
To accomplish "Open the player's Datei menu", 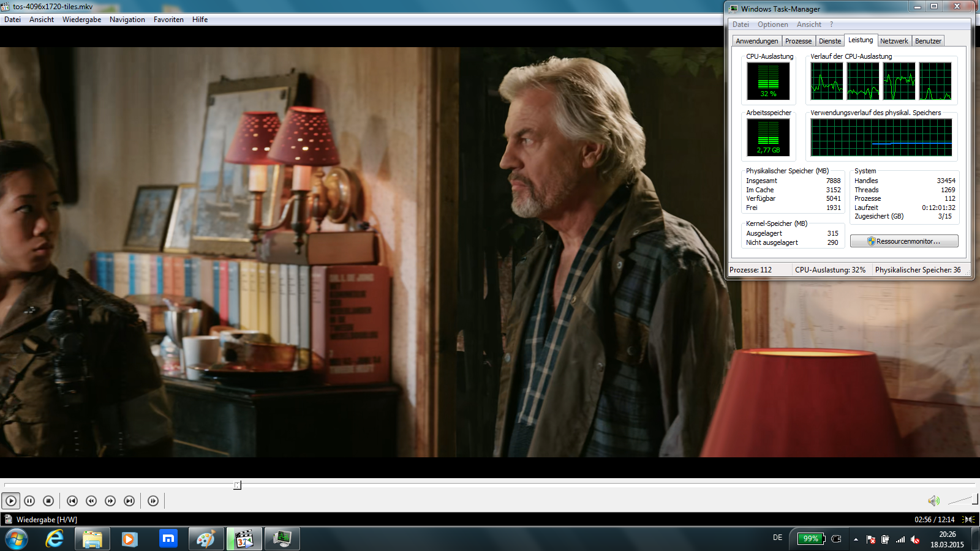I will [12, 20].
